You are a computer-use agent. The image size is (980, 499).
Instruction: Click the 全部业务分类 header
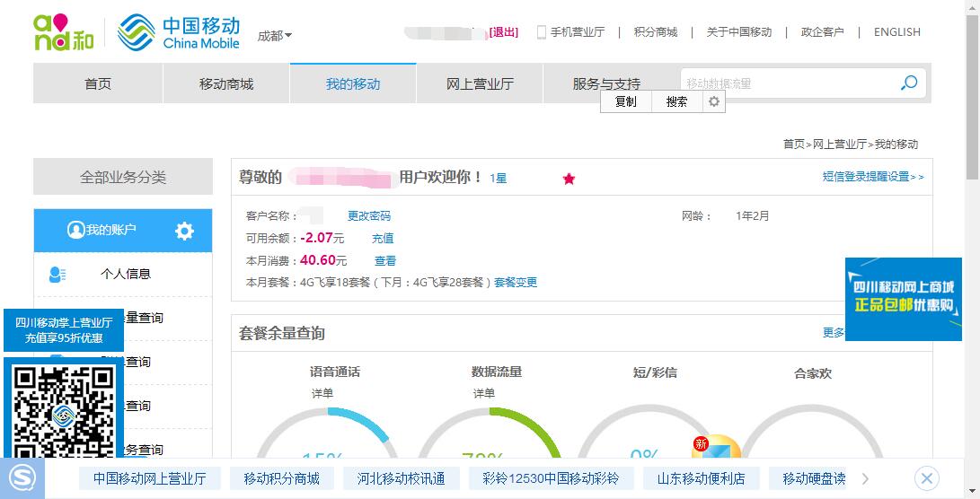[123, 177]
